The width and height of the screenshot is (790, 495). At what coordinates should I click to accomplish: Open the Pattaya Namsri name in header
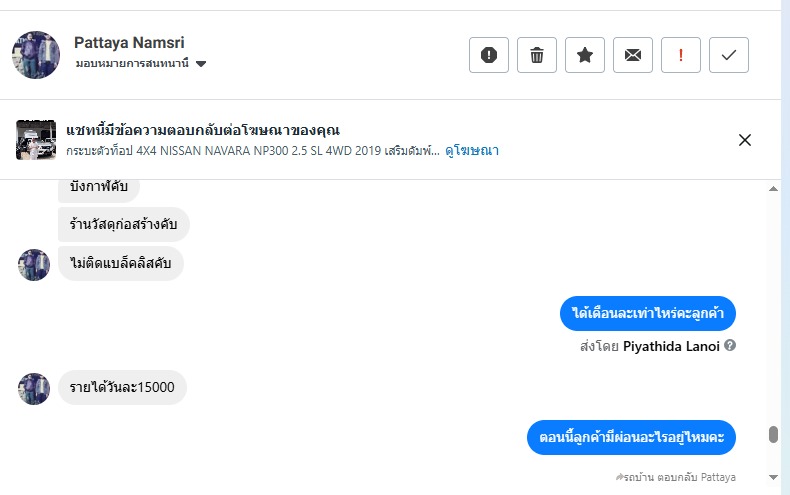click(x=129, y=43)
